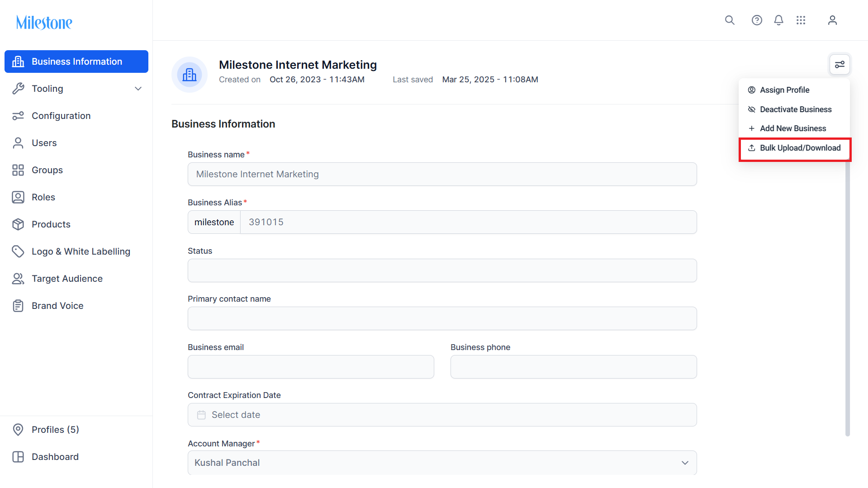This screenshot has height=488, width=868.
Task: Open the Tooling sidebar section
Action: pyautogui.click(x=76, y=89)
